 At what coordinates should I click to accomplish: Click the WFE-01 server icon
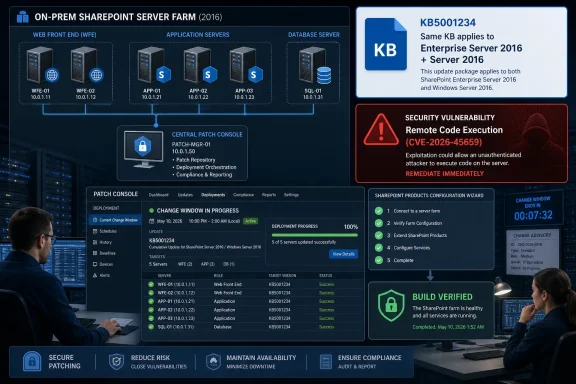tap(42, 65)
